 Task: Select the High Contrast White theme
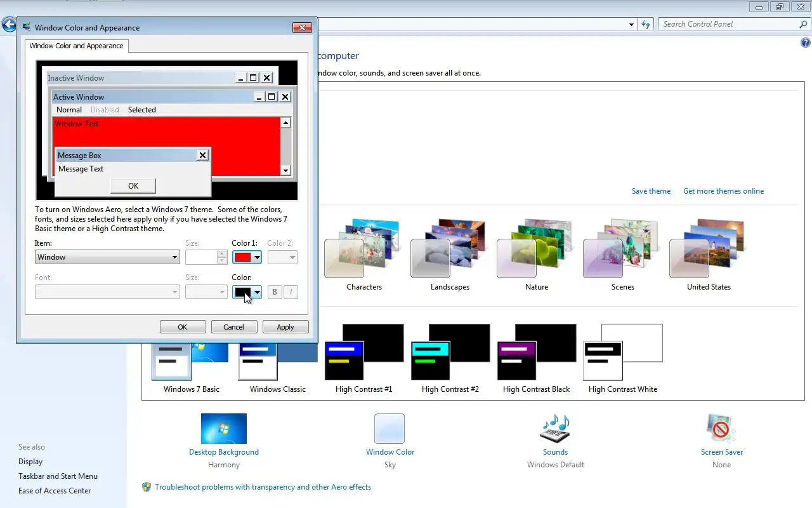pos(622,359)
